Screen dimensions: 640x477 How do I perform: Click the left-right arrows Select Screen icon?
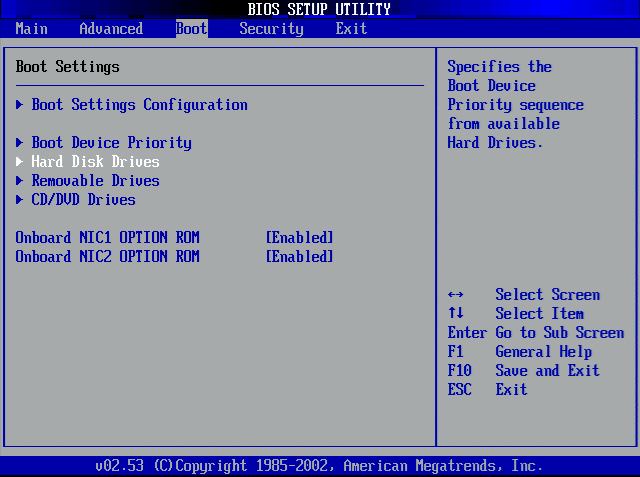pos(456,295)
